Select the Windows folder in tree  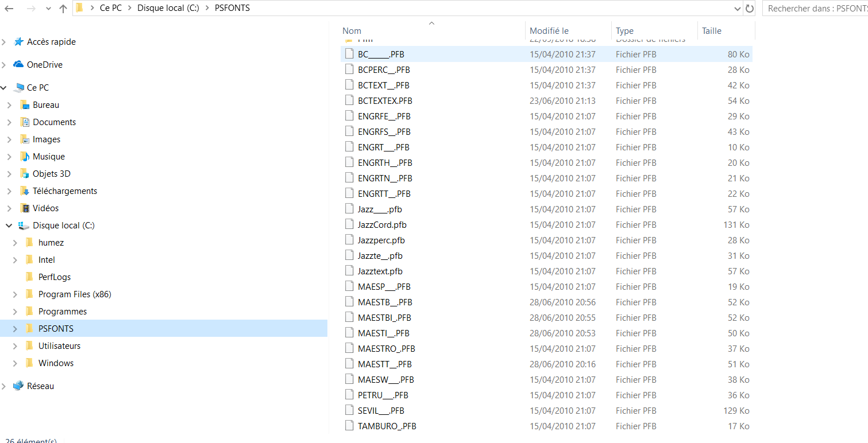tap(56, 363)
